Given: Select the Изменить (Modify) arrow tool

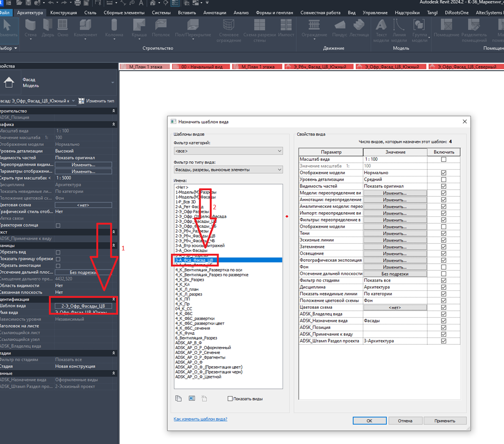Looking at the screenshot, I should (x=7, y=25).
